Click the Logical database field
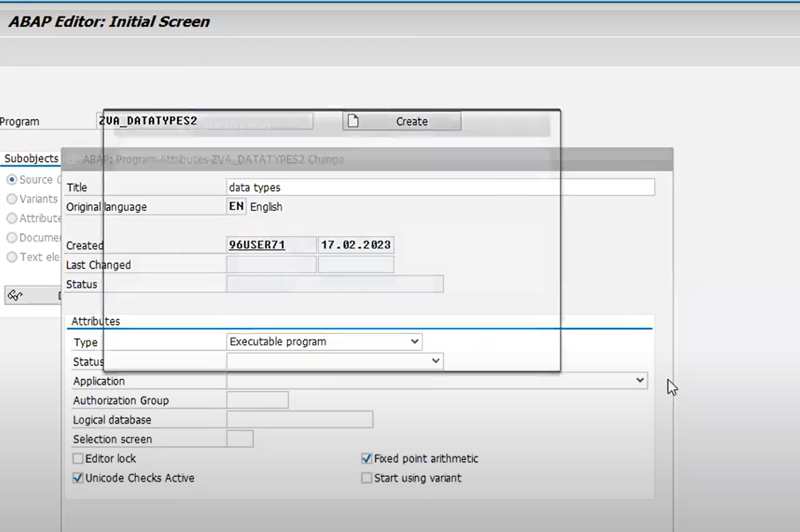800x532 pixels. click(299, 419)
